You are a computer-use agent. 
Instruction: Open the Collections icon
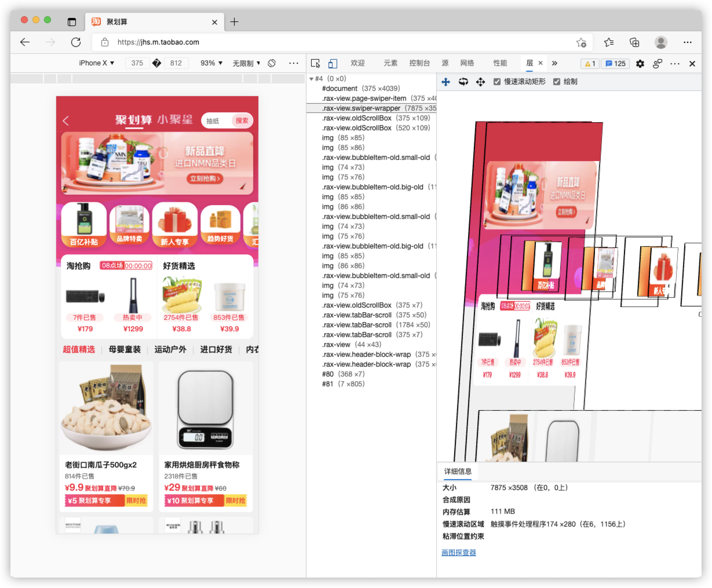click(634, 42)
